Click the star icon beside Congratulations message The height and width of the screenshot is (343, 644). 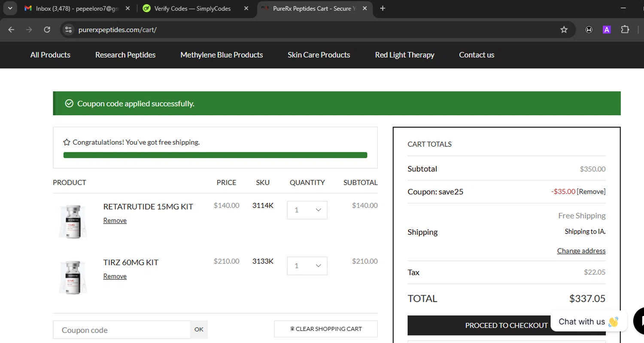(x=67, y=142)
